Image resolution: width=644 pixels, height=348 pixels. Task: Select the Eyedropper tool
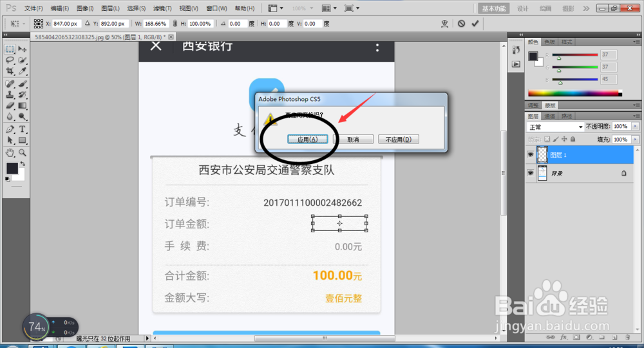pyautogui.click(x=22, y=71)
